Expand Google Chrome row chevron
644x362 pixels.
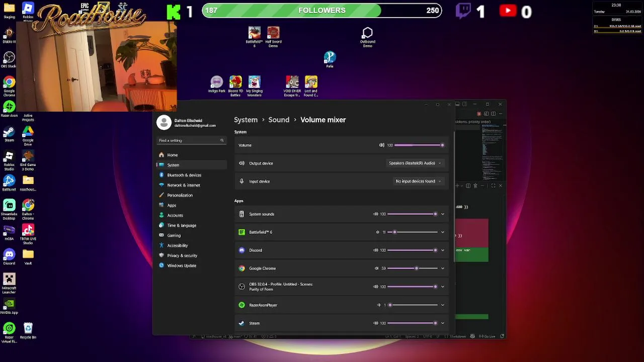pos(443,268)
